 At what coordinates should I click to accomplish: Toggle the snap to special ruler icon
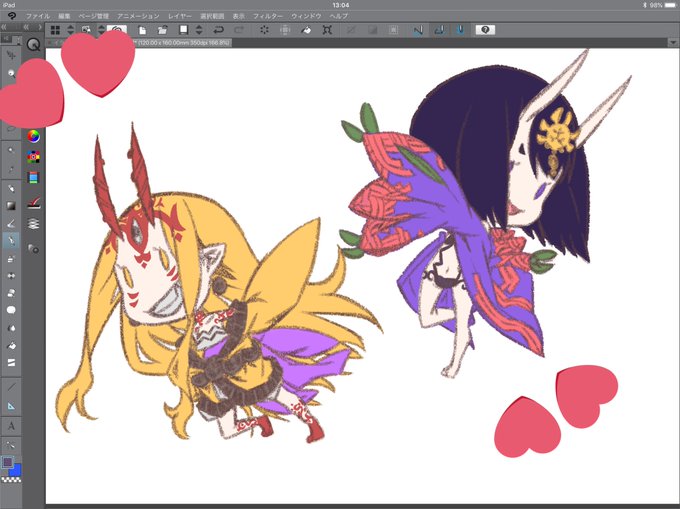[x=439, y=30]
